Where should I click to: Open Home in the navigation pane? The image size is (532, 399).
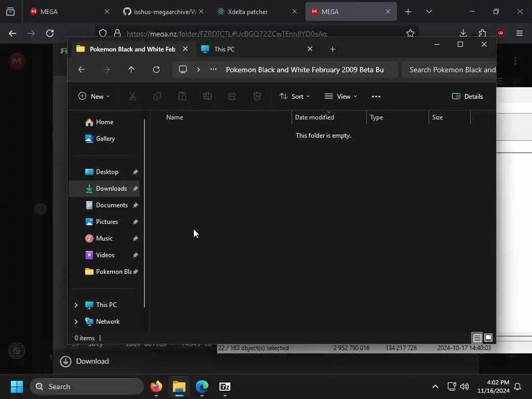coord(105,122)
